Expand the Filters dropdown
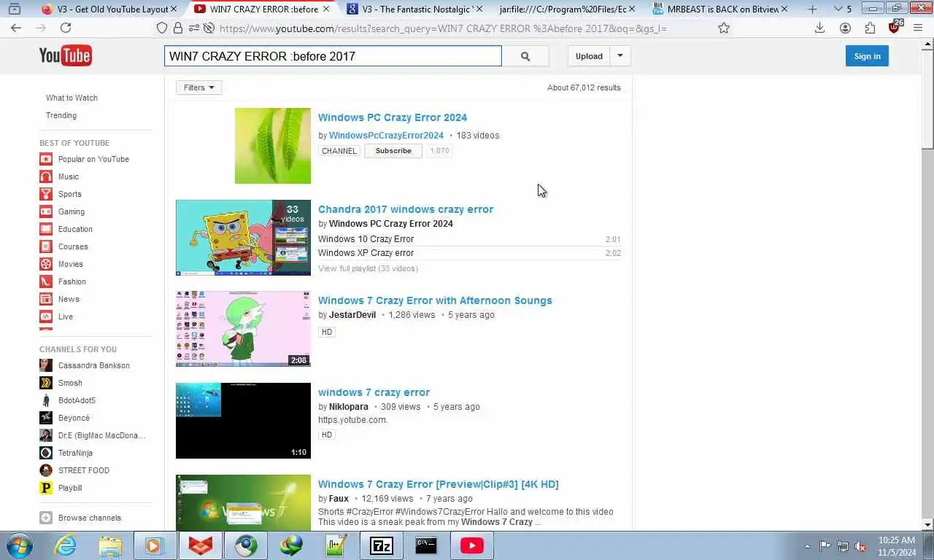Viewport: 934px width, 560px height. point(198,87)
